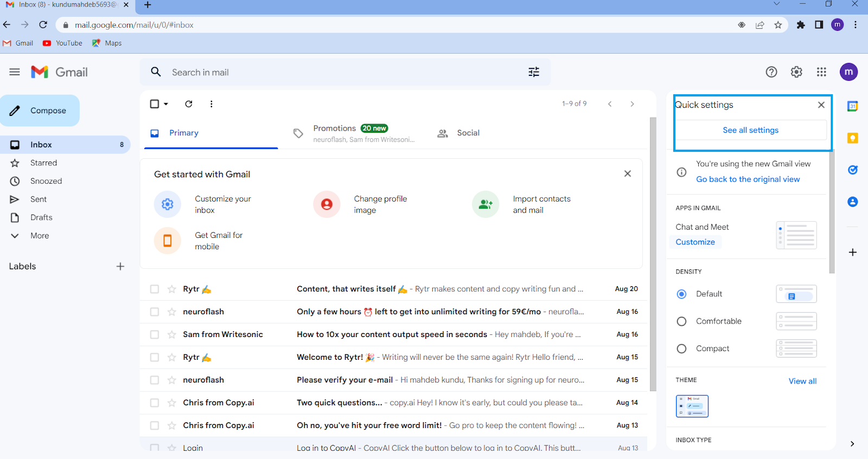Image resolution: width=868 pixels, height=459 pixels.
Task: Open the select dropdown arrow beside checkbox
Action: tap(166, 104)
